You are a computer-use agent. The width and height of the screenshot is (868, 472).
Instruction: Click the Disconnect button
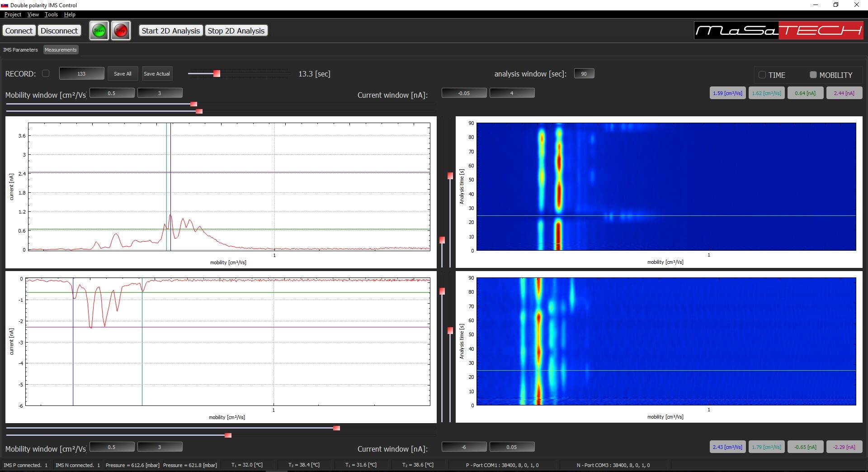pos(59,31)
